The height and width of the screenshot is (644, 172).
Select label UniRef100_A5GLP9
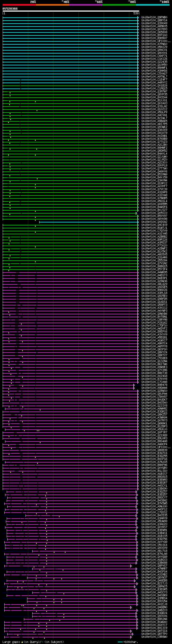coord(154,112)
